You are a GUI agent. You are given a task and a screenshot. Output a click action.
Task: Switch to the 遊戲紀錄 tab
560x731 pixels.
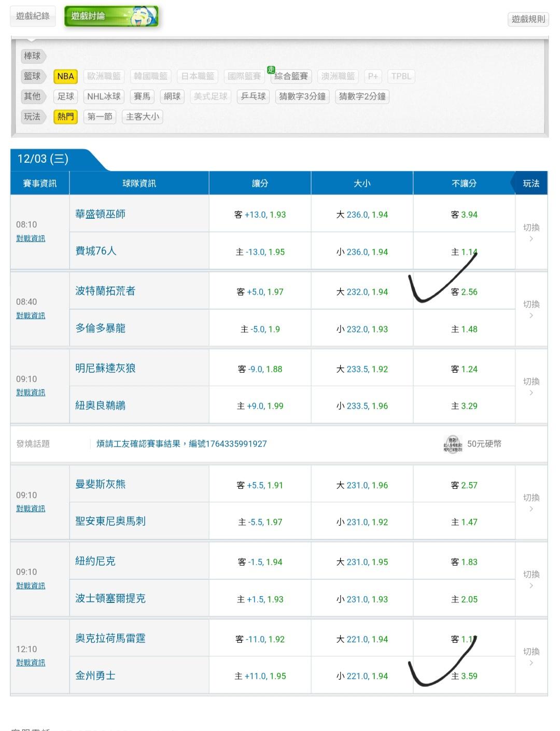click(33, 16)
